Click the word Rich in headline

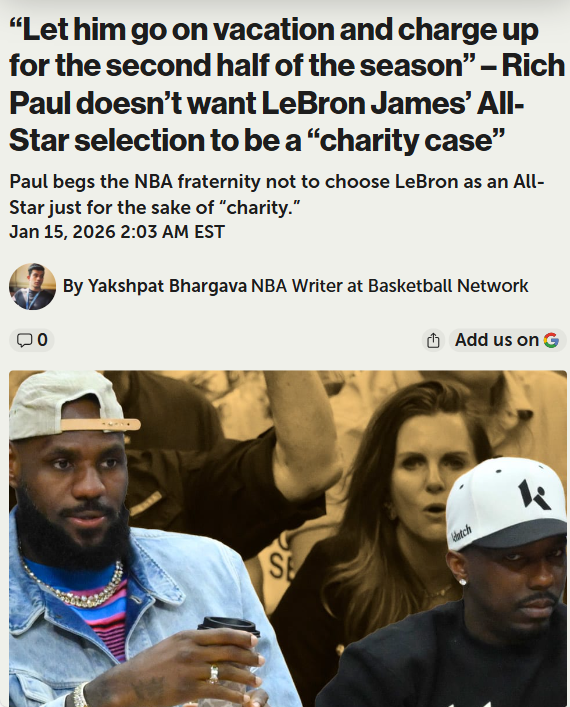pyautogui.click(x=533, y=66)
